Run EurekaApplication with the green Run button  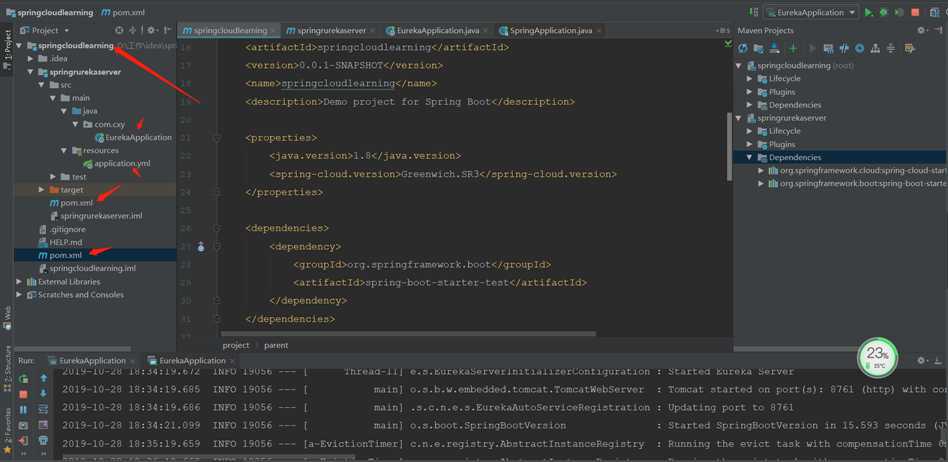point(869,12)
